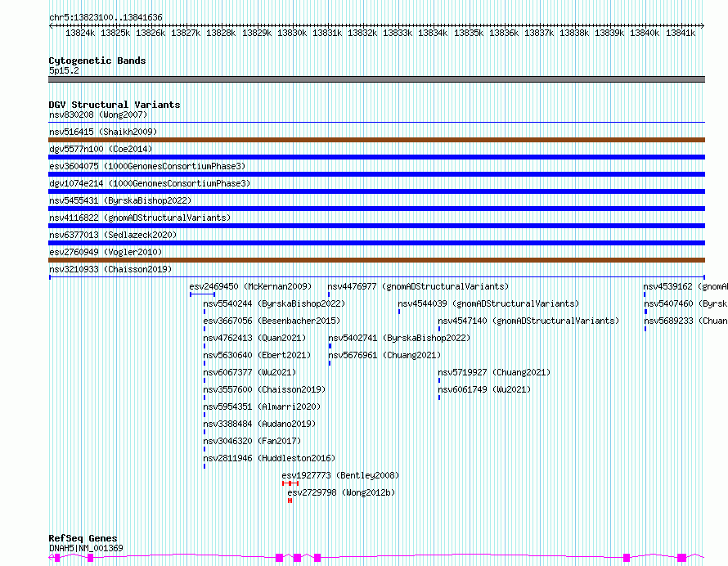Click the blue dgv5577n100 variant bar
The height and width of the screenshot is (566, 728).
376,157
